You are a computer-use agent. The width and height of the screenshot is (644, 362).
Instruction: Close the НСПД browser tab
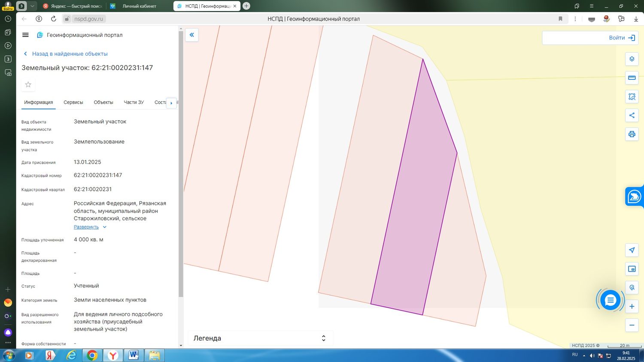[235, 6]
